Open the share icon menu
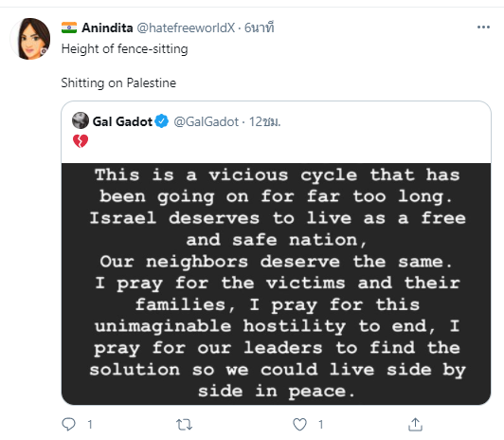This screenshot has height=440, width=504. (x=415, y=424)
